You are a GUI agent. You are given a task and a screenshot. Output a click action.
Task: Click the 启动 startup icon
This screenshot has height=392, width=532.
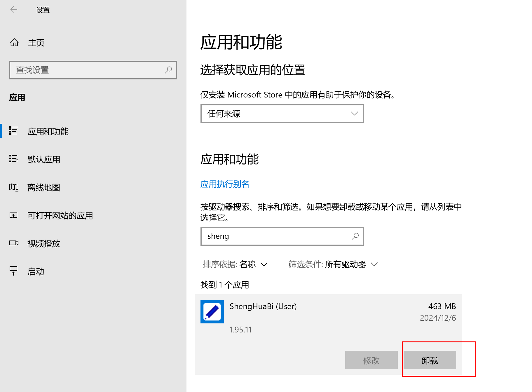[13, 271]
